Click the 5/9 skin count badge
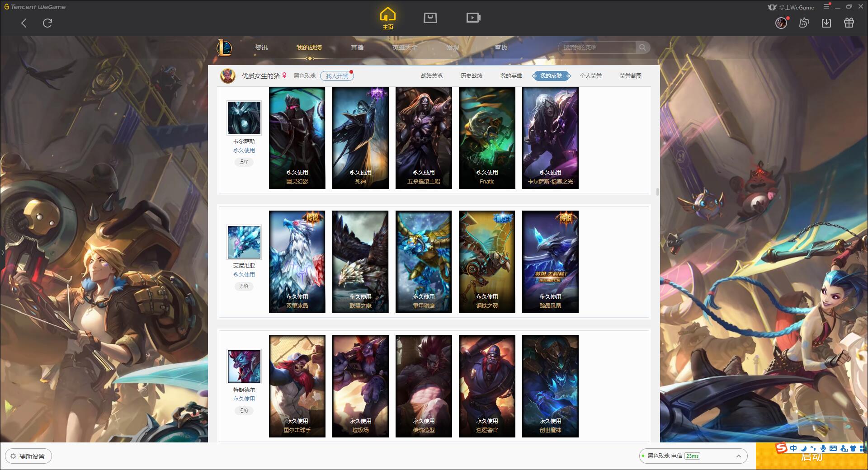 pos(244,286)
